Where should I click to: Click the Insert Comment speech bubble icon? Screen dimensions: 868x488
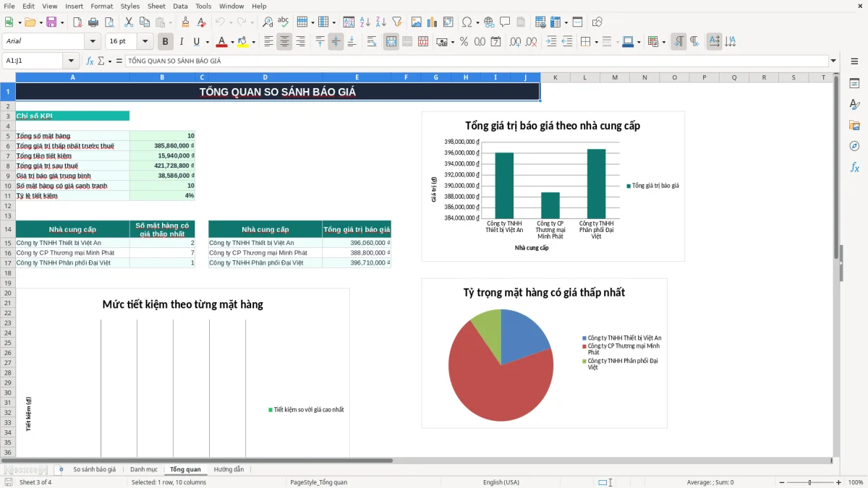tap(504, 22)
